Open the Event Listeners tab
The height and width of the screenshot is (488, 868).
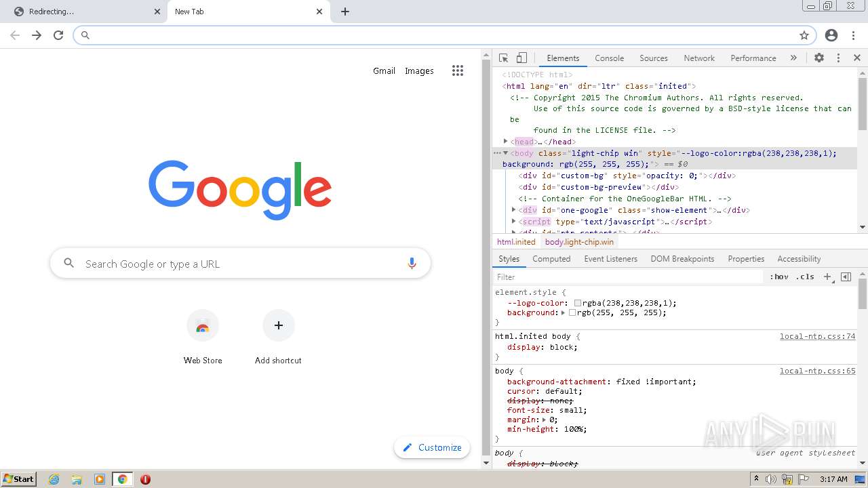pos(610,259)
